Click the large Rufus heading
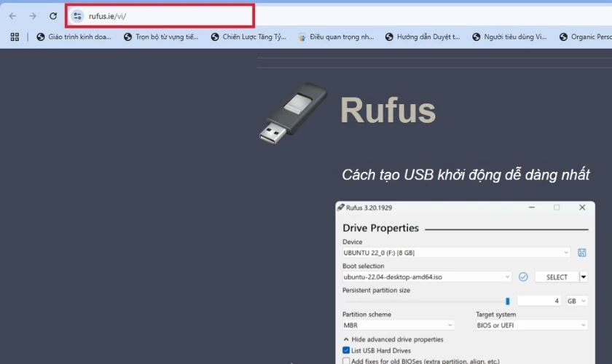This screenshot has width=612, height=364. [388, 111]
